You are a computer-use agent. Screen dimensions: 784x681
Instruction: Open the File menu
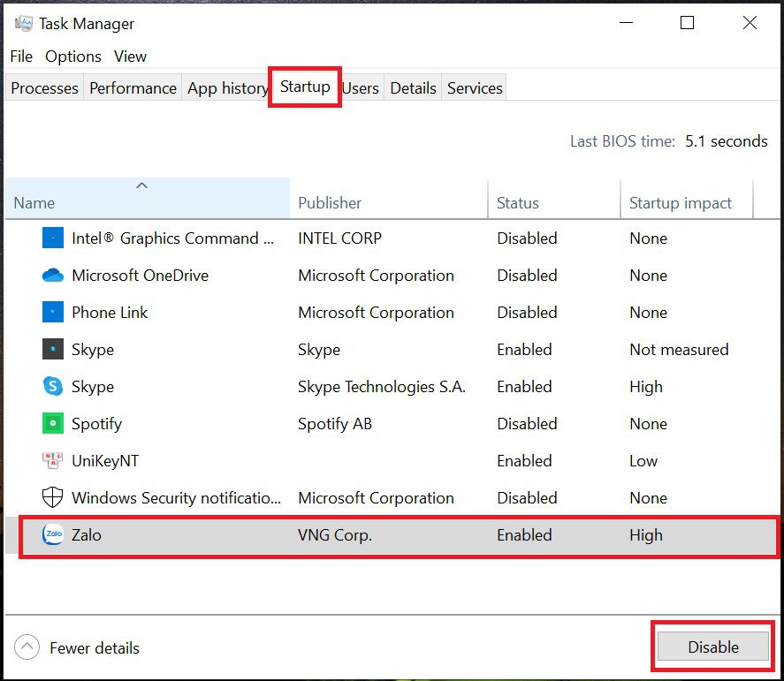21,57
